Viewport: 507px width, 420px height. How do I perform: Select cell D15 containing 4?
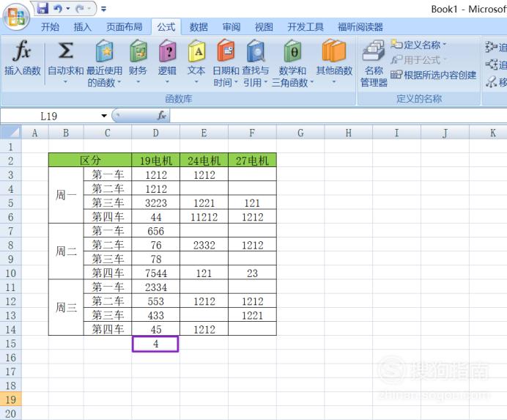[x=155, y=344]
